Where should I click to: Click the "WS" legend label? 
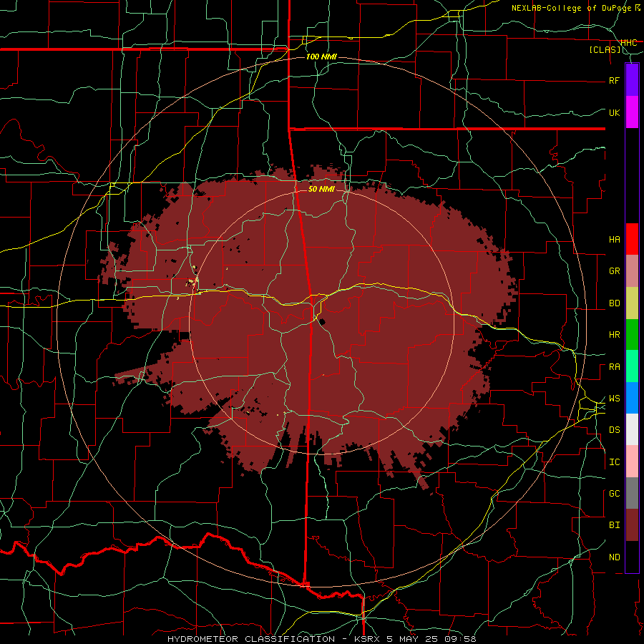coord(614,399)
